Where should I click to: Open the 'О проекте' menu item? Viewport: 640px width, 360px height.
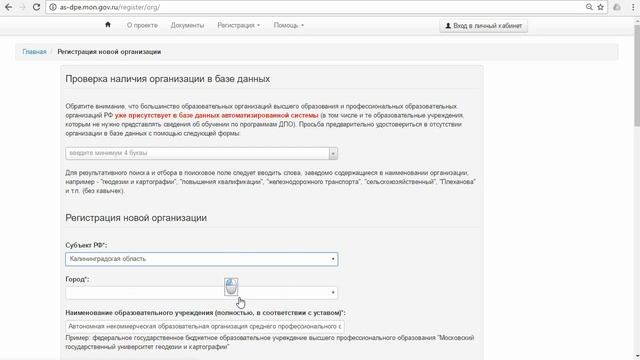coord(142,25)
